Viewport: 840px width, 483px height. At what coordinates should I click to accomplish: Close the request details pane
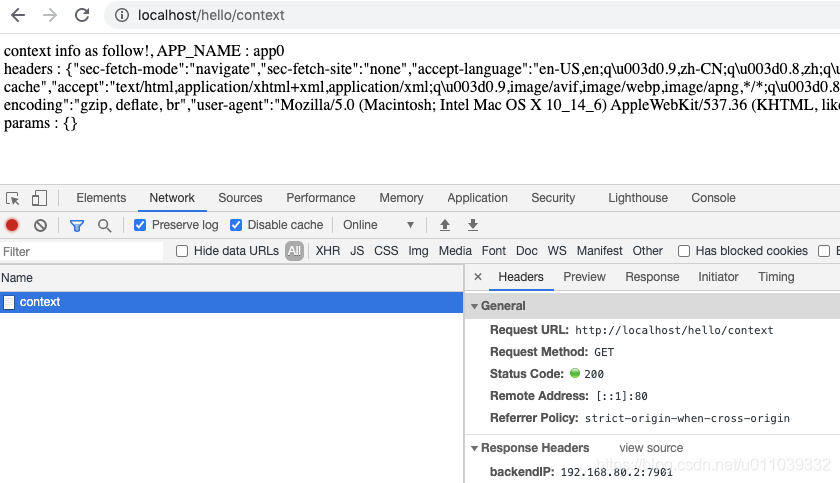478,277
